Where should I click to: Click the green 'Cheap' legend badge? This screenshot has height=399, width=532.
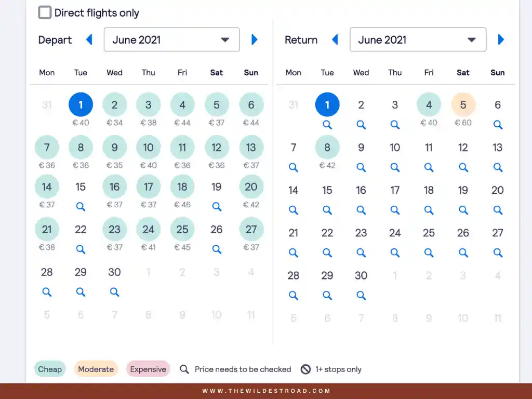point(49,369)
